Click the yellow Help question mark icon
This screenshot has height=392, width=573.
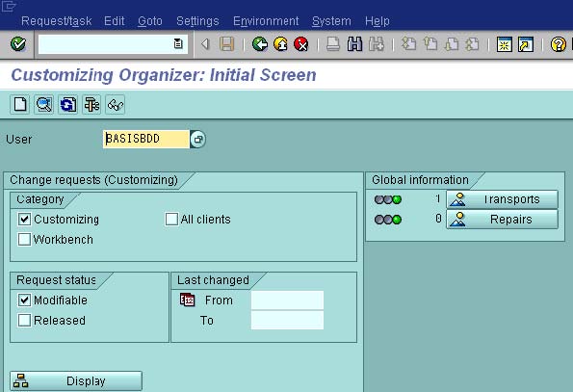[x=558, y=44]
